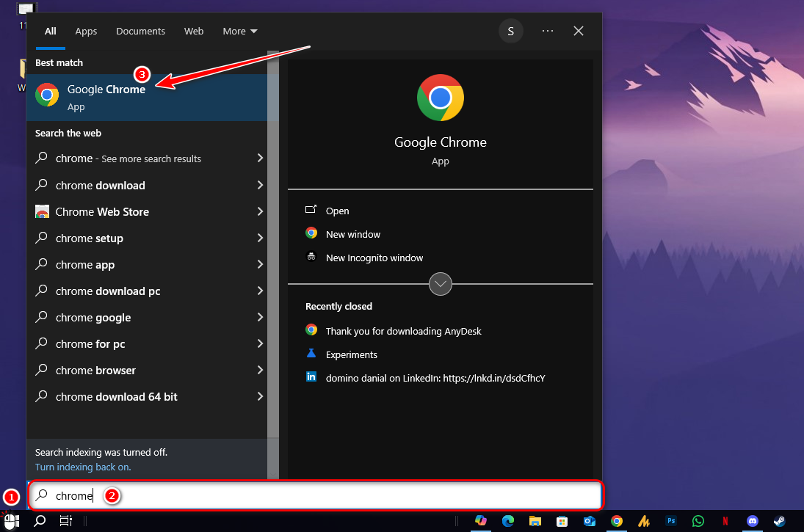Click the Task View taskbar icon
The width and height of the screenshot is (804, 532).
tap(66, 520)
